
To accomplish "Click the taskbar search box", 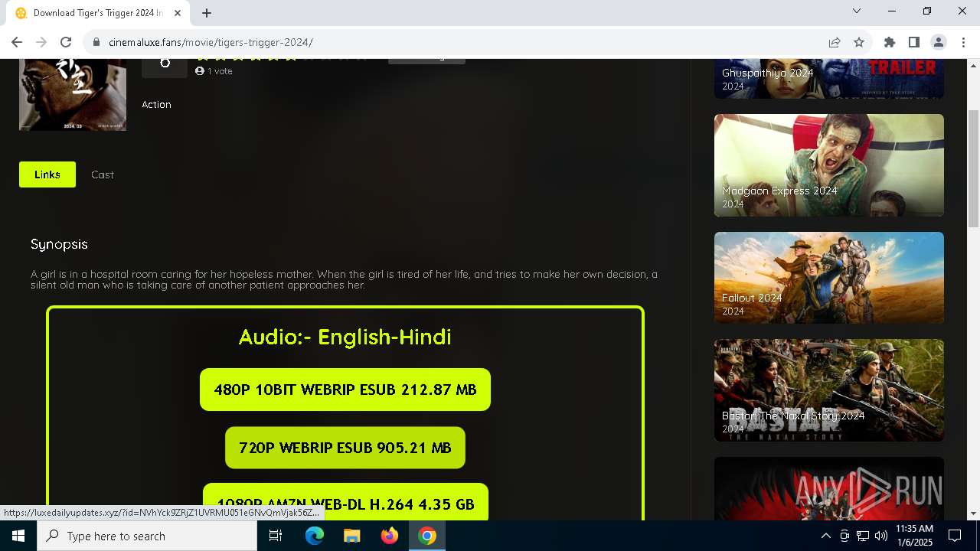I will [x=147, y=536].
